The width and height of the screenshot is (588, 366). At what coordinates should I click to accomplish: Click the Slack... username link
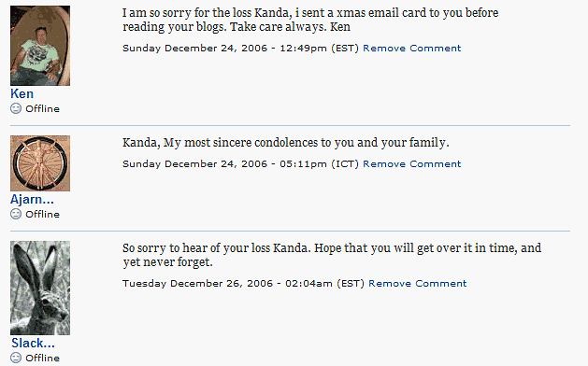pos(33,343)
